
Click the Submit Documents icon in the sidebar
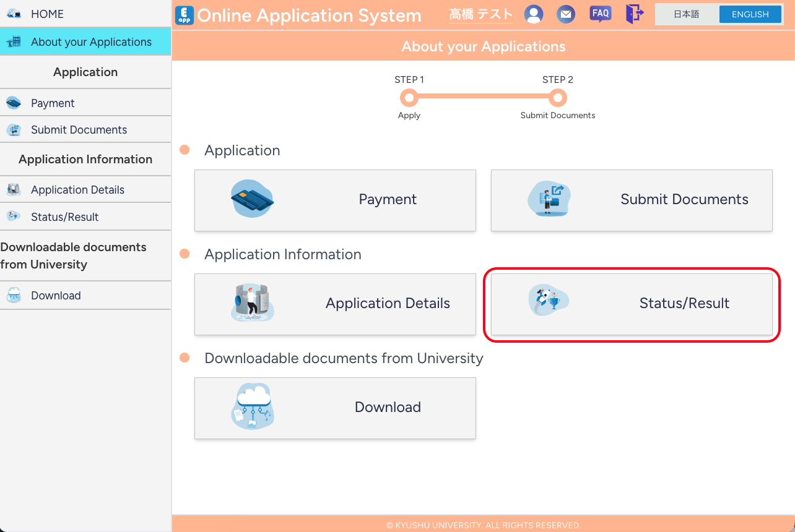tap(14, 129)
